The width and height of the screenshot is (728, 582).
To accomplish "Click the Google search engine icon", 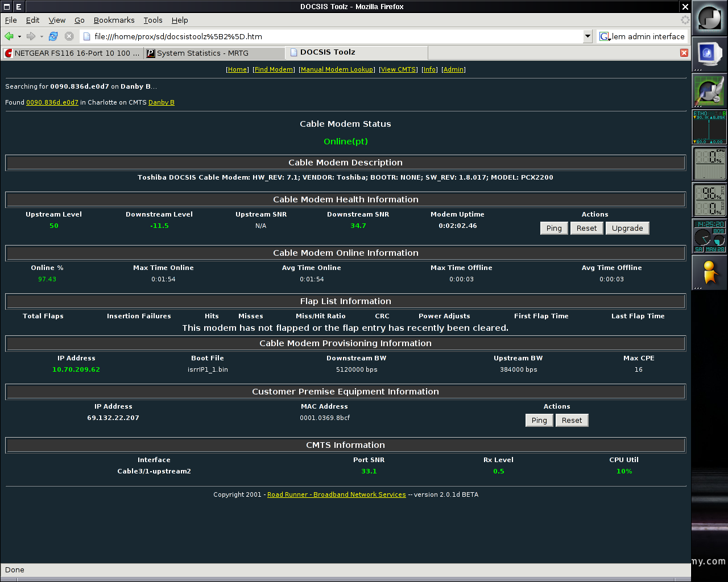I will coord(605,36).
